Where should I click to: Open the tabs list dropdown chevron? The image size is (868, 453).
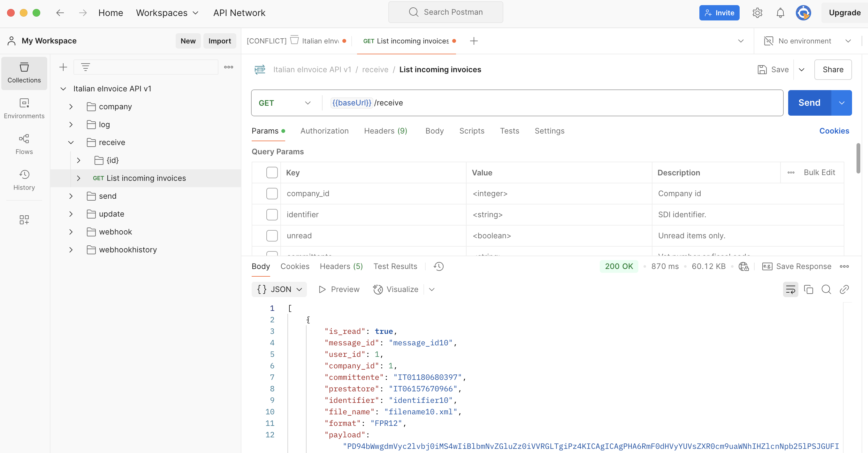pos(741,41)
